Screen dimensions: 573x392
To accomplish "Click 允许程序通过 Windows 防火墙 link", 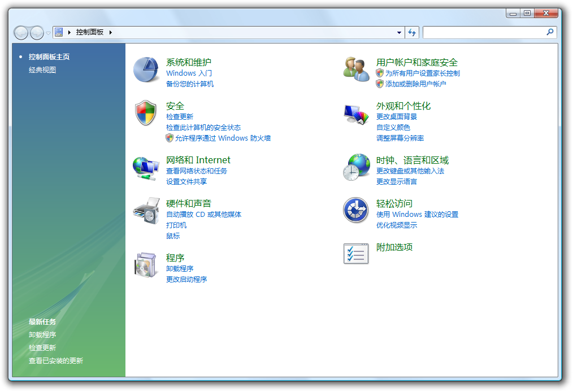I will click(223, 138).
